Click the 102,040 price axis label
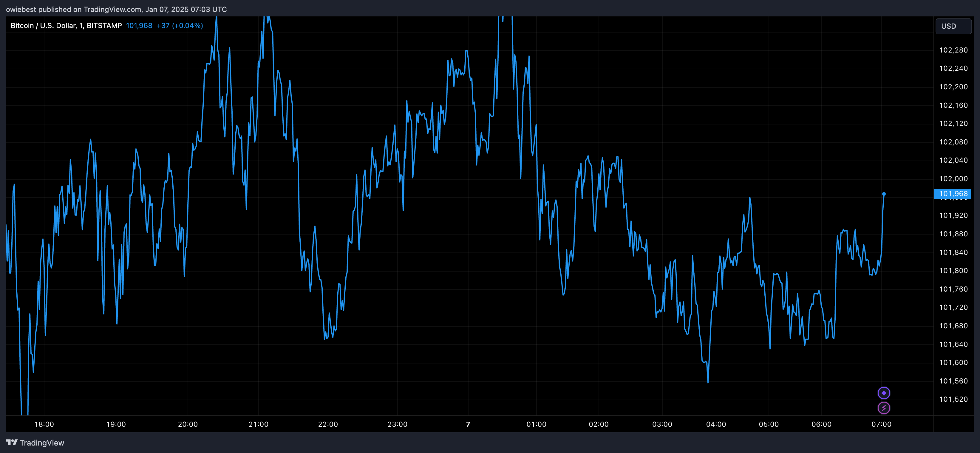Viewport: 980px width, 453px height. (x=953, y=160)
